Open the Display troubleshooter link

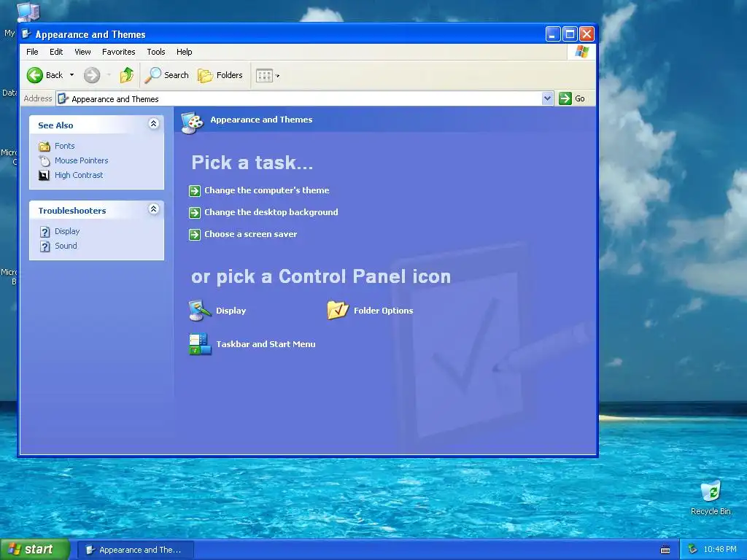[x=67, y=231]
